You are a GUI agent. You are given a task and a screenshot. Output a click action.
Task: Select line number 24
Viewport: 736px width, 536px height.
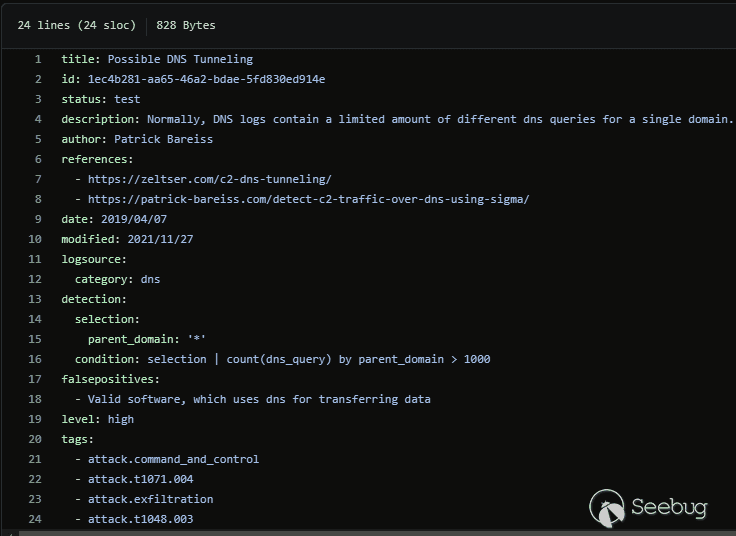coord(36,519)
